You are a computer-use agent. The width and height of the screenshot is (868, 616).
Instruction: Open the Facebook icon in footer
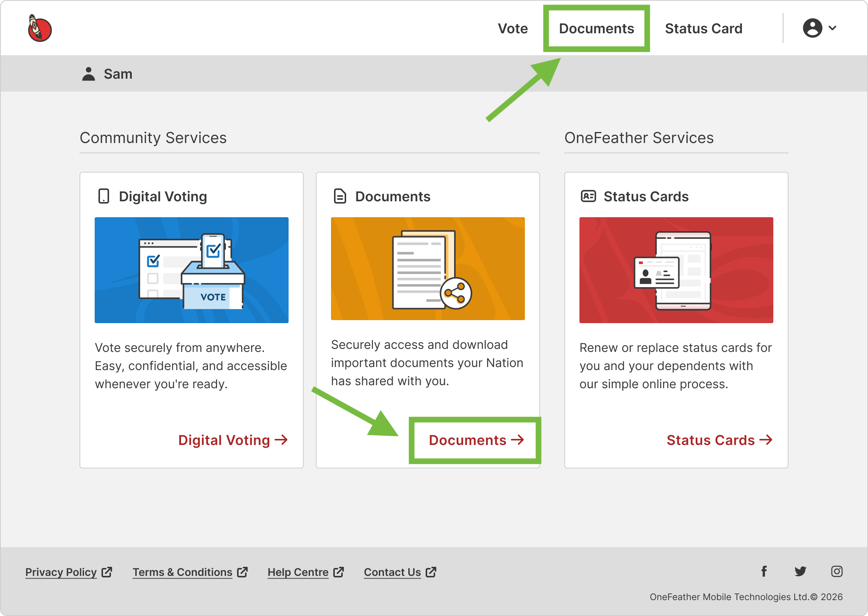764,571
